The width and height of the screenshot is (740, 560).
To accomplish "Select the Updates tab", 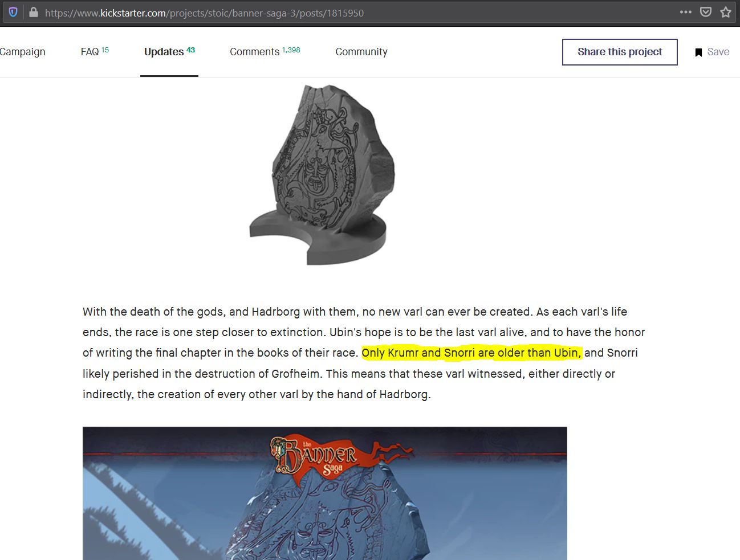I will tap(169, 51).
